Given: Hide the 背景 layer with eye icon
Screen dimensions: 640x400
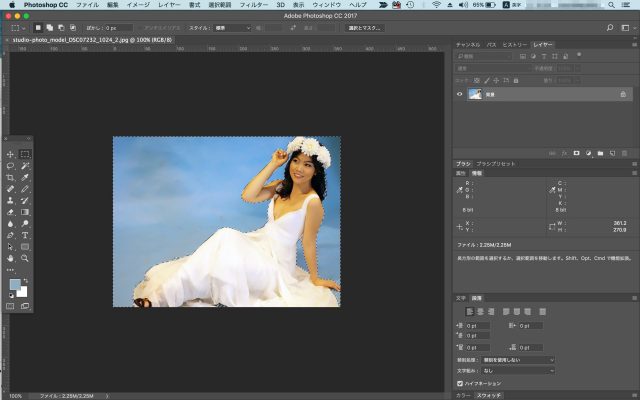Looking at the screenshot, I should [x=460, y=93].
